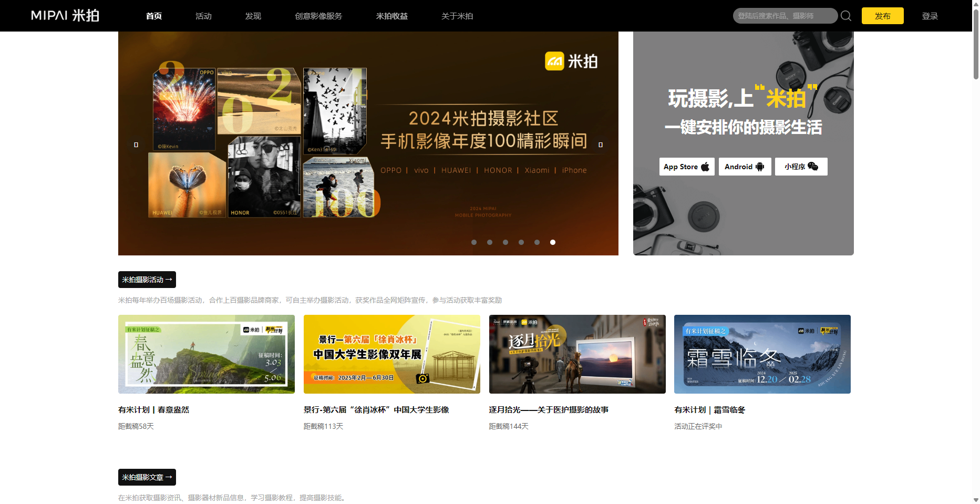This screenshot has width=980, height=504.
Task: Select the fifth carousel dot
Action: click(537, 242)
